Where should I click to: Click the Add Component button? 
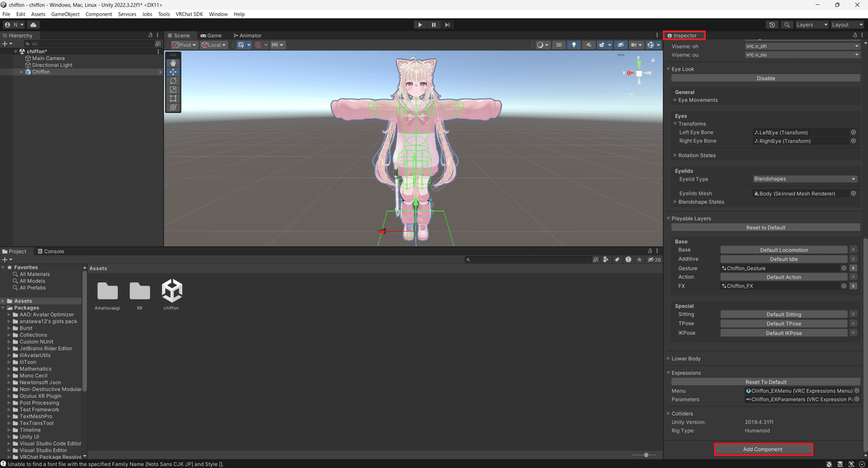763,449
